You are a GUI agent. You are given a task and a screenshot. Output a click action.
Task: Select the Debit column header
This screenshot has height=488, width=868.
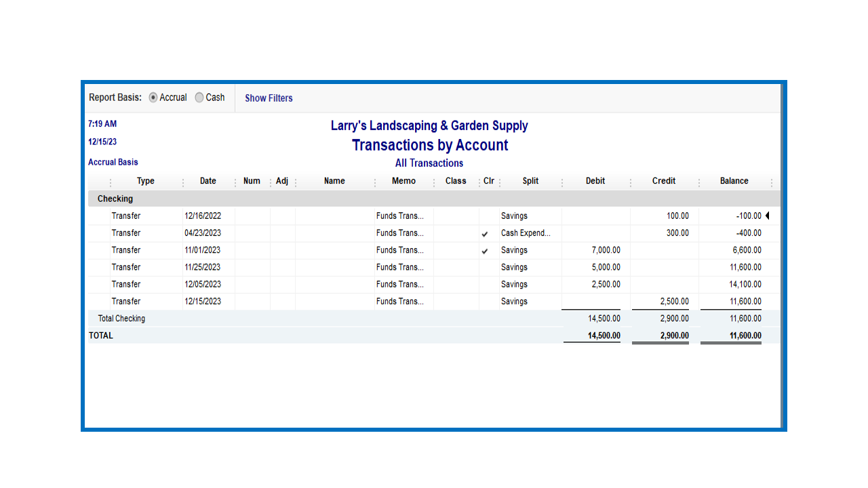tap(595, 181)
